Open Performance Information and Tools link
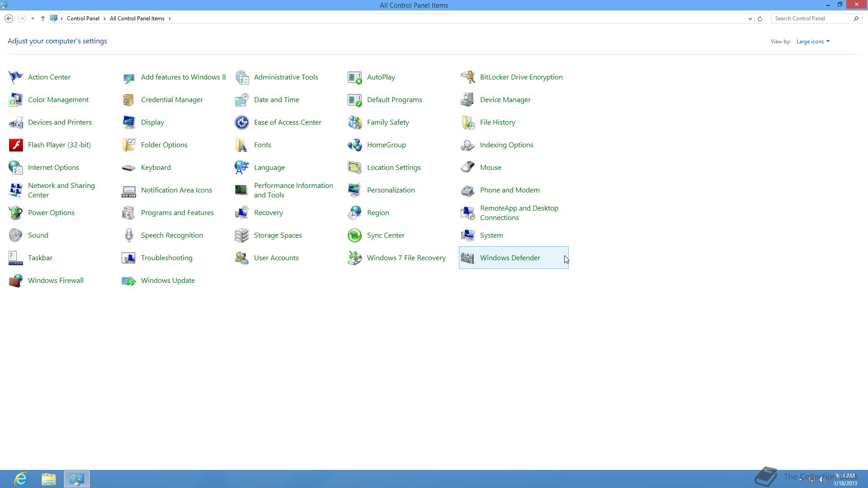The height and width of the screenshot is (488, 868). tap(293, 190)
